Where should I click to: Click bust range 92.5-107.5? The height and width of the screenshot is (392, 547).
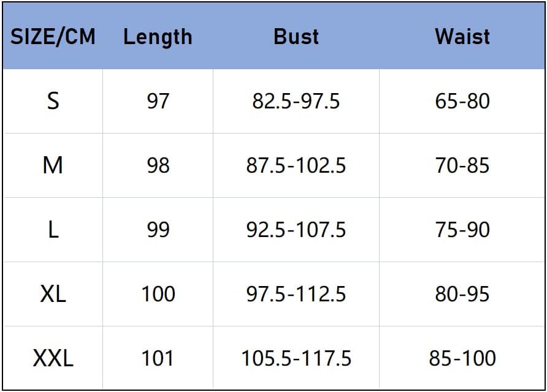[296, 230]
